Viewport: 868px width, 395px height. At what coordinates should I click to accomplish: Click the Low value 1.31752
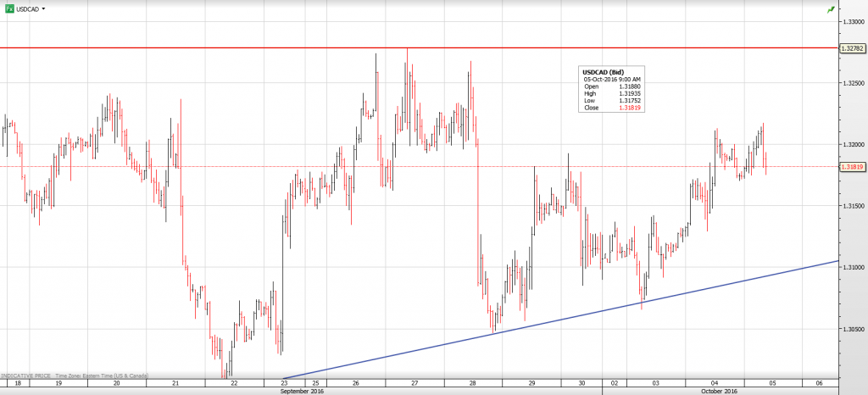630,101
